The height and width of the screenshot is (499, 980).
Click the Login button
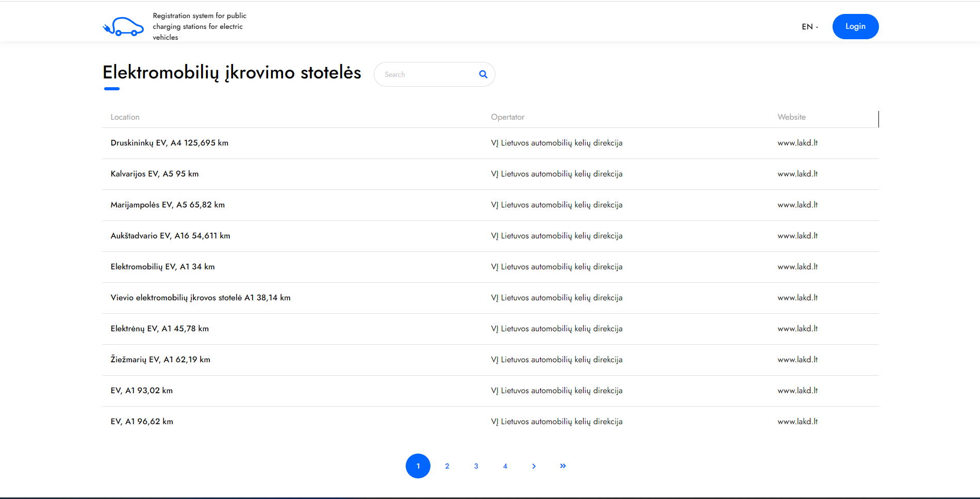point(855,26)
